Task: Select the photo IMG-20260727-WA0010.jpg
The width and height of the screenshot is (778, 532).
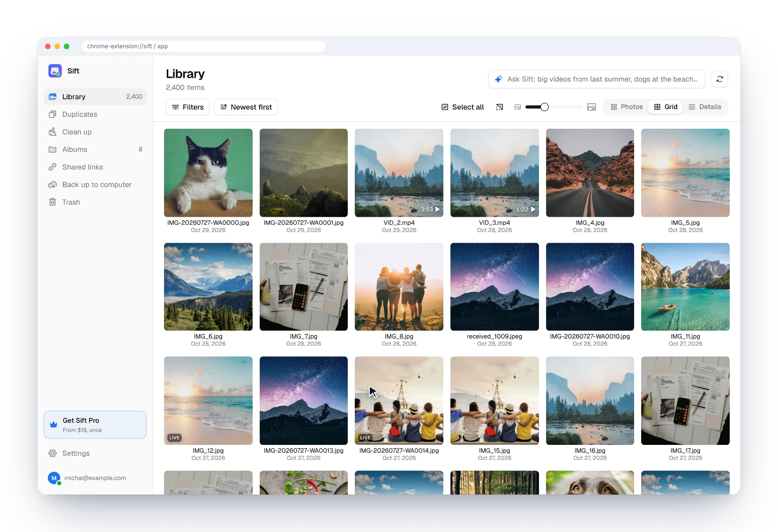Action: click(x=590, y=287)
